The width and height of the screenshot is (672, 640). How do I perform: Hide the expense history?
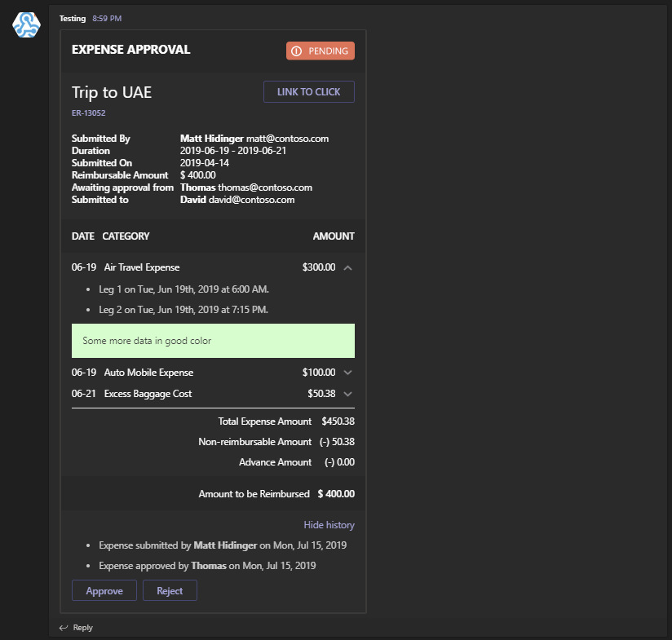(x=329, y=524)
